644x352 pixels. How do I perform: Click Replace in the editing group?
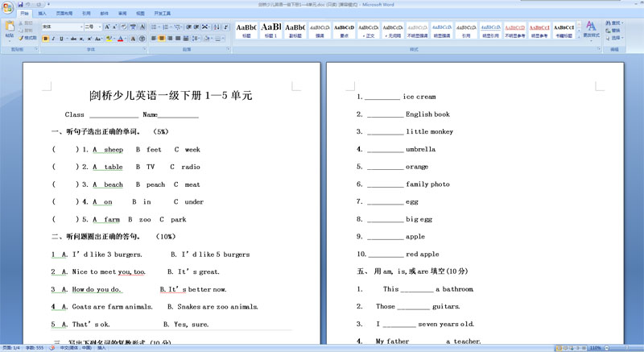click(613, 31)
